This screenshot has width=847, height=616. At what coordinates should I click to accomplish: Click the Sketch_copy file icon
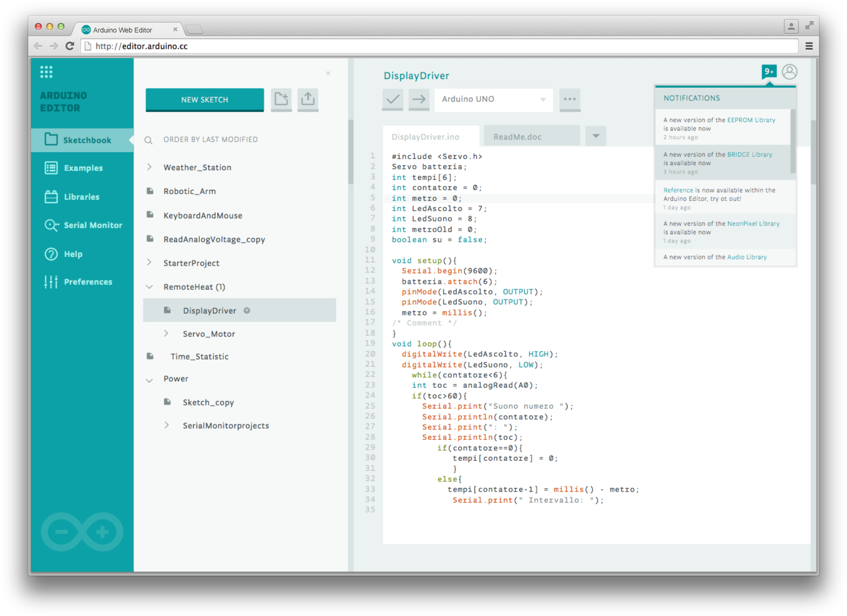167,402
